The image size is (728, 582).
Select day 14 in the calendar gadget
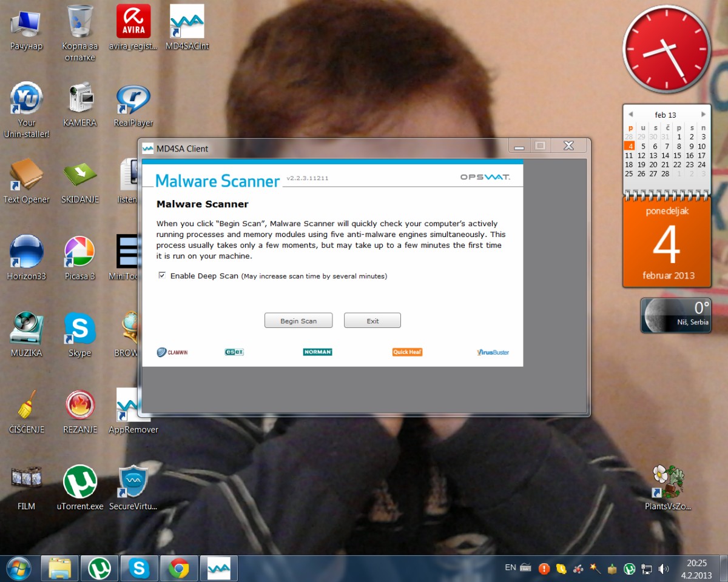click(x=666, y=155)
